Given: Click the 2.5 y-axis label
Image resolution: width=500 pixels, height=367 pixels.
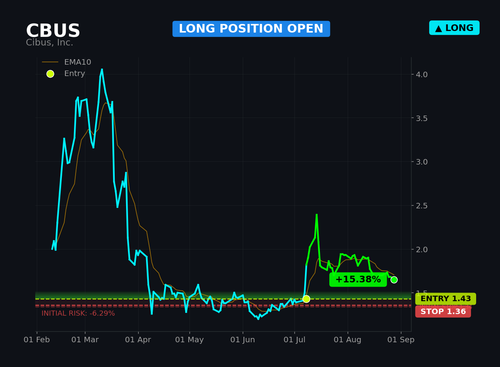Looking at the screenshot, I should coord(422,206).
